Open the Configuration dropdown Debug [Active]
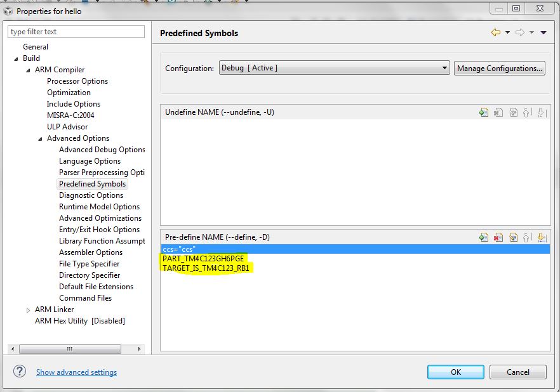Image resolution: width=560 pixels, height=392 pixels. click(334, 68)
